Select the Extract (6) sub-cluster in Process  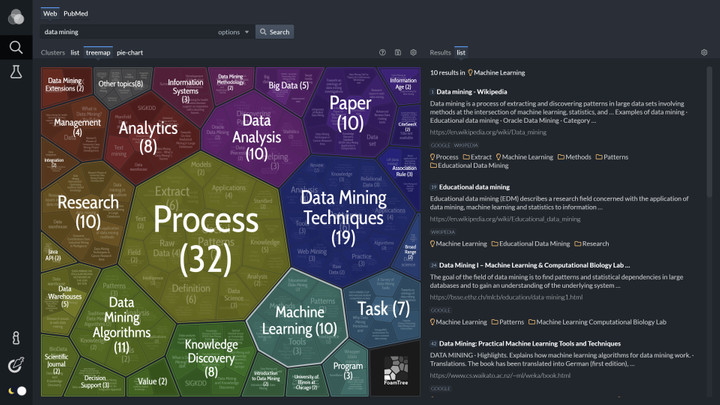tap(172, 197)
